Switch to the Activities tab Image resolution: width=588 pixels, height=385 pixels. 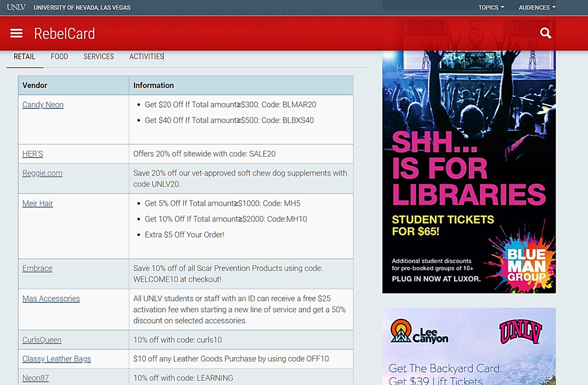[x=147, y=57]
